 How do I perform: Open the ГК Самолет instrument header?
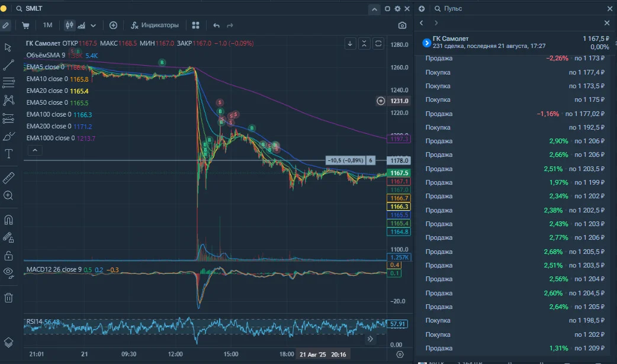pos(516,42)
